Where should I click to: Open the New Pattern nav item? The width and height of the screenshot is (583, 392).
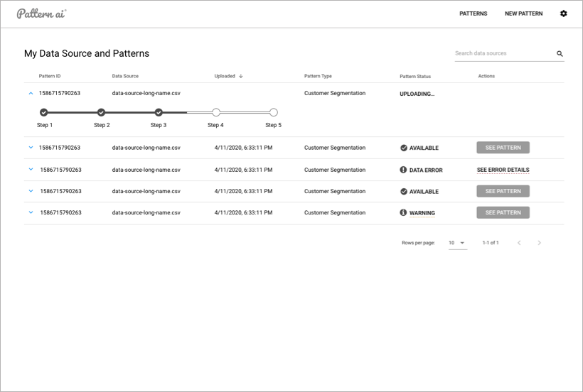click(x=523, y=13)
